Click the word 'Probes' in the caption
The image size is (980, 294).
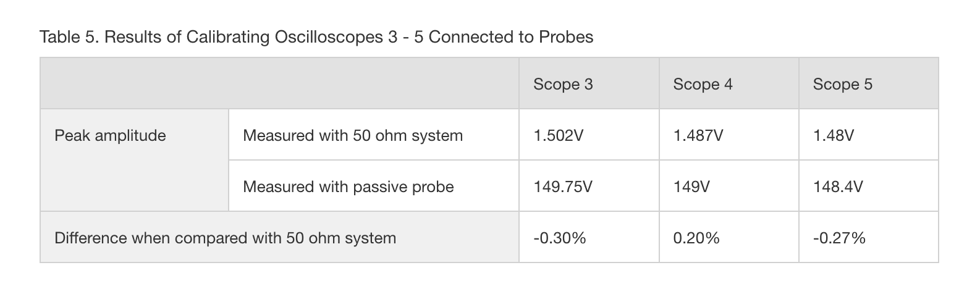tap(565, 37)
